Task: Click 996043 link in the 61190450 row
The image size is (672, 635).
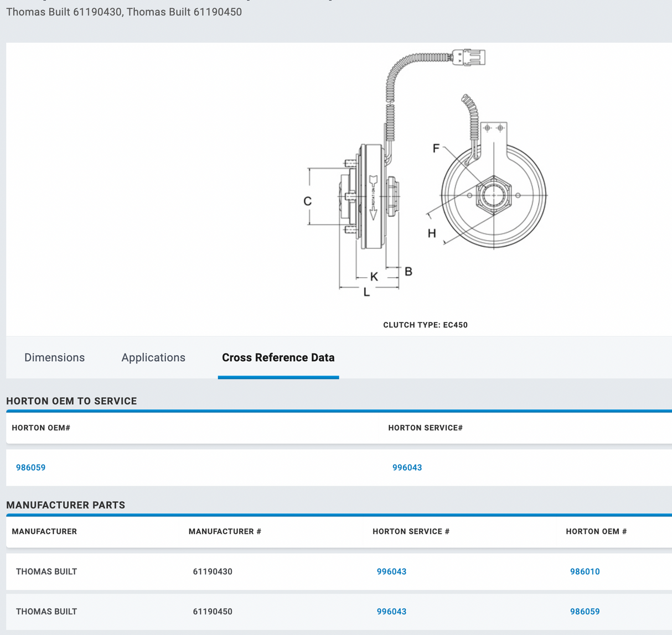Action: pos(391,612)
